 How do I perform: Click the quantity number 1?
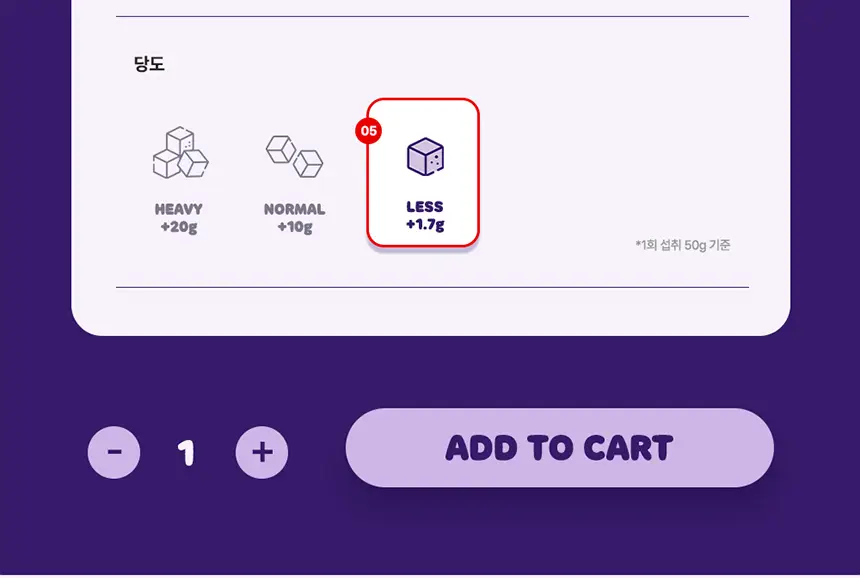186,453
